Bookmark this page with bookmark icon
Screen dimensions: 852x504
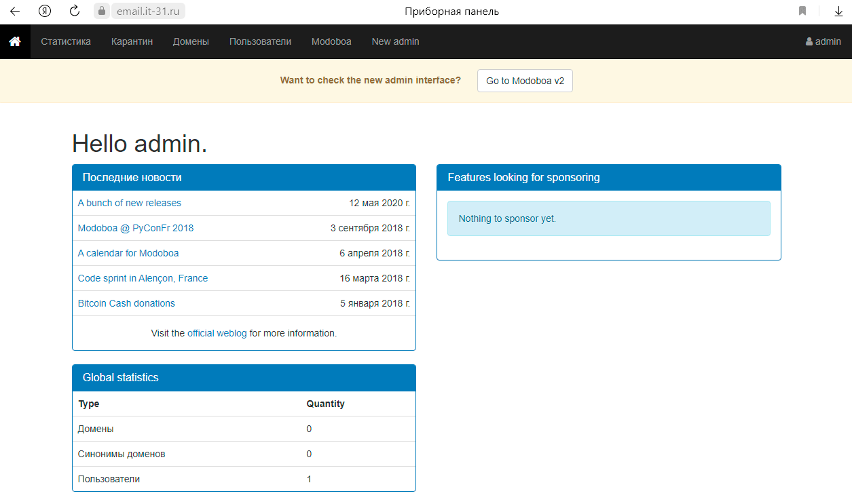point(802,12)
